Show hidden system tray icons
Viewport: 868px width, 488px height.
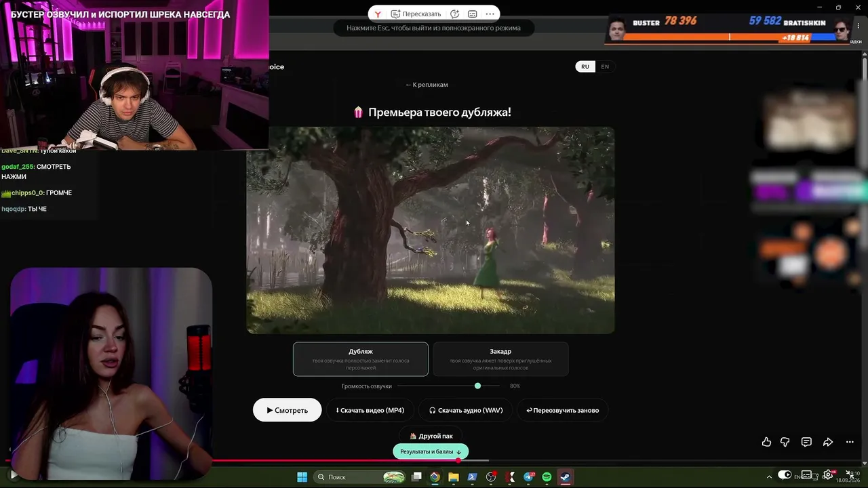pos(769,476)
